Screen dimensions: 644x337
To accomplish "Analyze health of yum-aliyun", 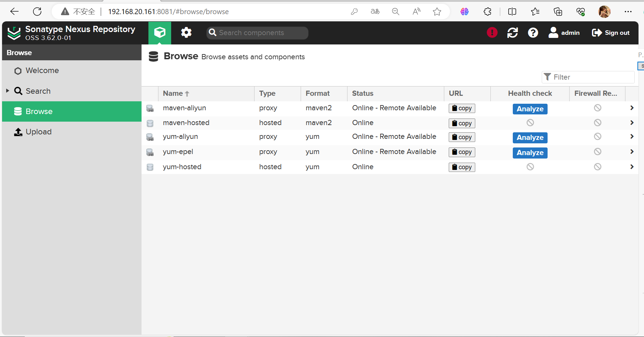I will [530, 137].
